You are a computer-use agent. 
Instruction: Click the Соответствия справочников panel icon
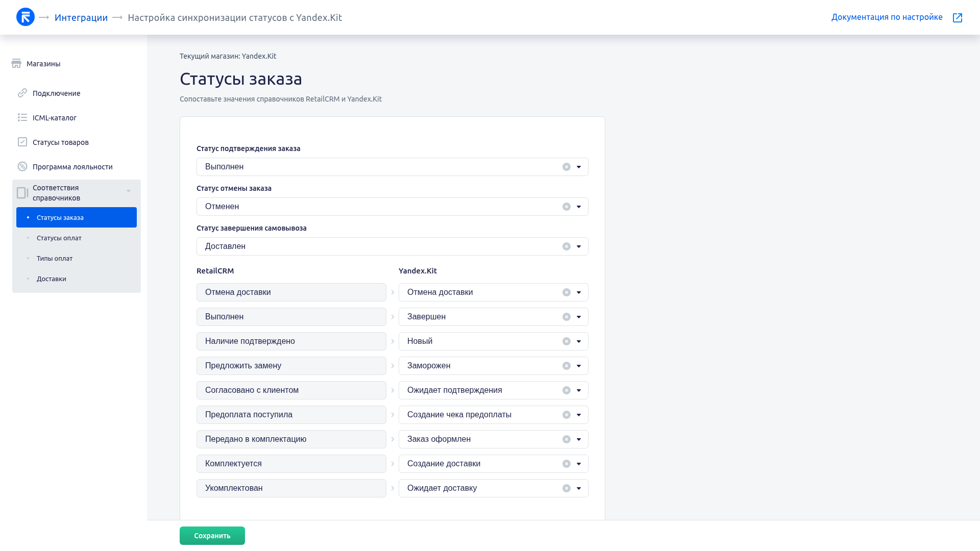tap(22, 193)
